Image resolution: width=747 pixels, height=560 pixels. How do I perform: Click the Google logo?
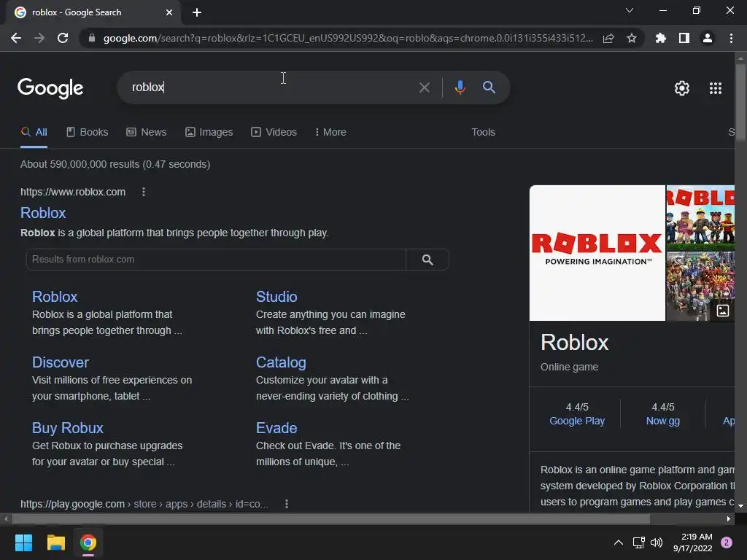pos(50,88)
